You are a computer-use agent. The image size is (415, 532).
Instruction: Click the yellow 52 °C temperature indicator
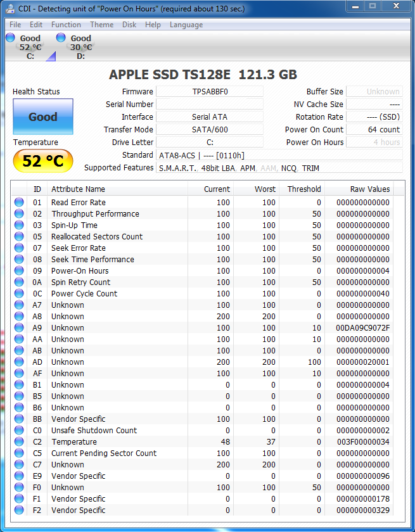pyautogui.click(x=43, y=161)
